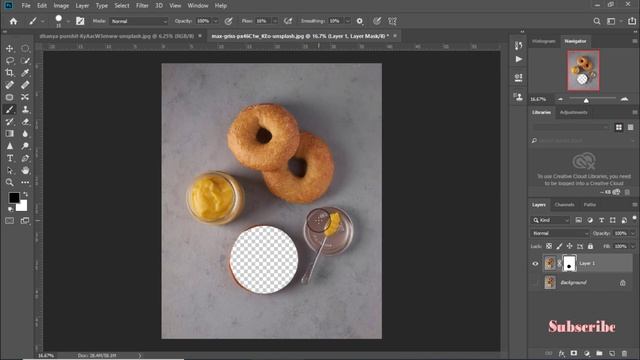640x360 pixels.
Task: Open the Edit Toolbar three-dots menu
Action: point(25,182)
